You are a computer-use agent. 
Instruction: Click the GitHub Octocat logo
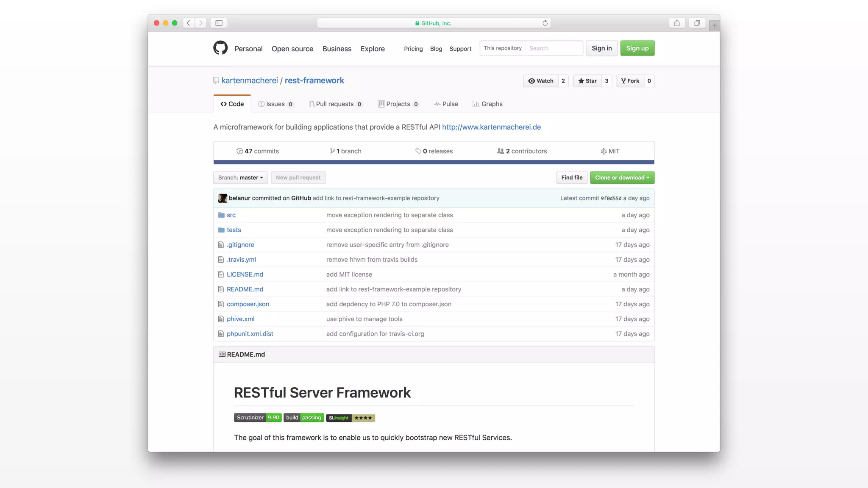220,48
